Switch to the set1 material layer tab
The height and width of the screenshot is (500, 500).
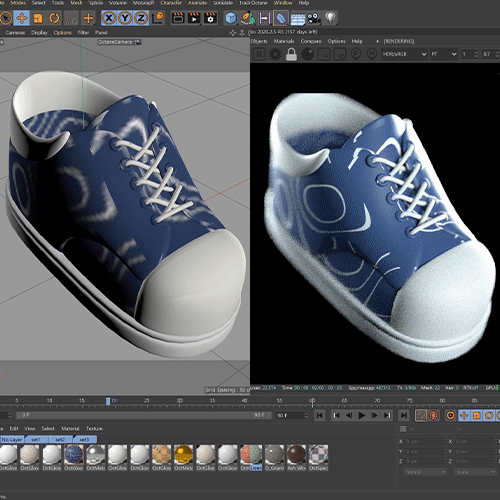click(x=36, y=440)
